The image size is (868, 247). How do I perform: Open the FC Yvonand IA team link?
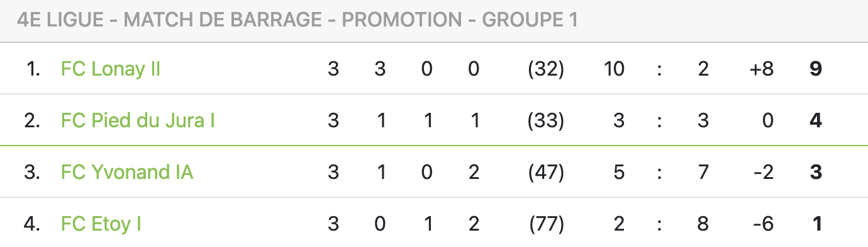point(127,172)
